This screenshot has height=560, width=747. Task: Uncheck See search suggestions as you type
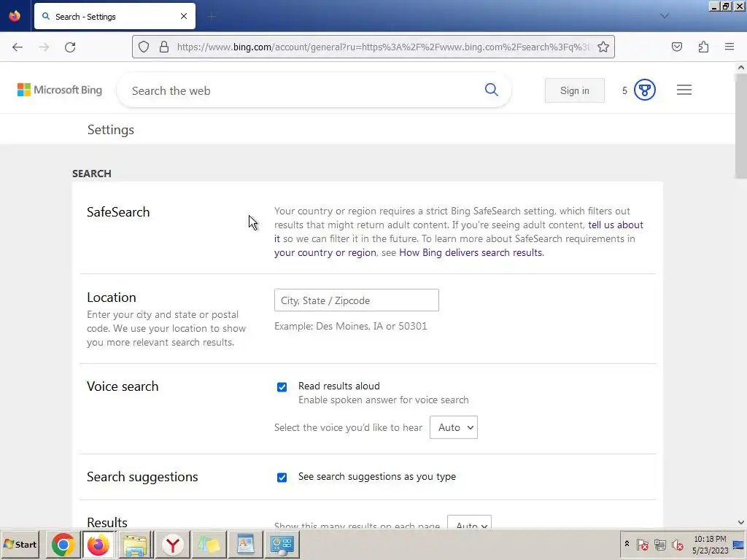282,477
